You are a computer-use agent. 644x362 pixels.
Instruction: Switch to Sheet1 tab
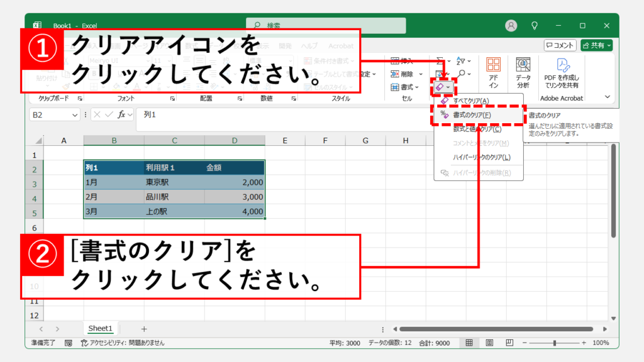pos(100,328)
